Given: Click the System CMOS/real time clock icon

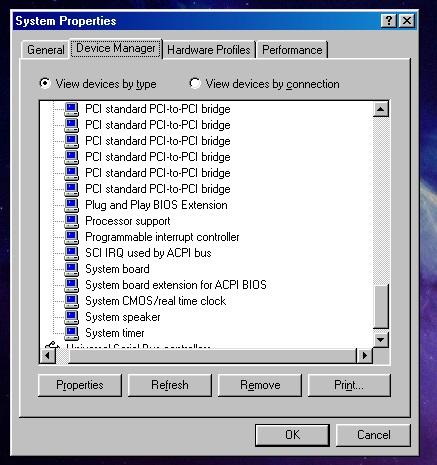Looking at the screenshot, I should 71,301.
